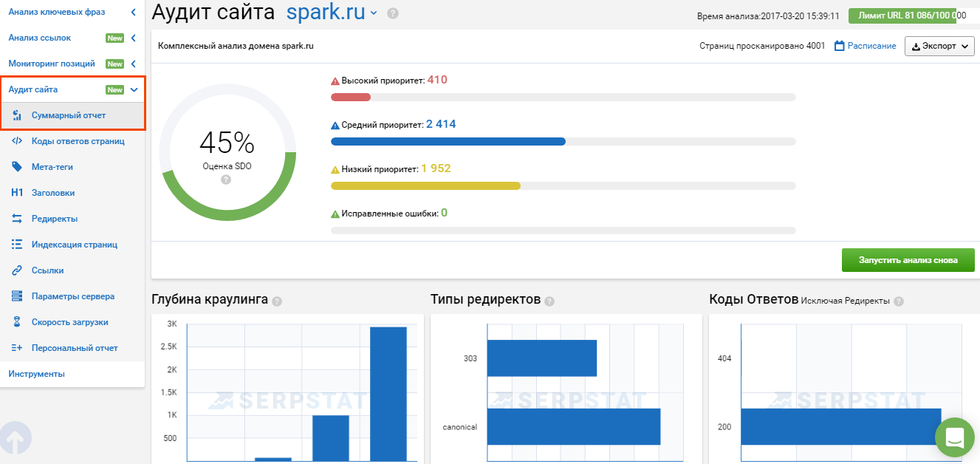The width and height of the screenshot is (980, 464).
Task: Open the Суммарный отчет summary report icon
Action: pyautogui.click(x=16, y=115)
